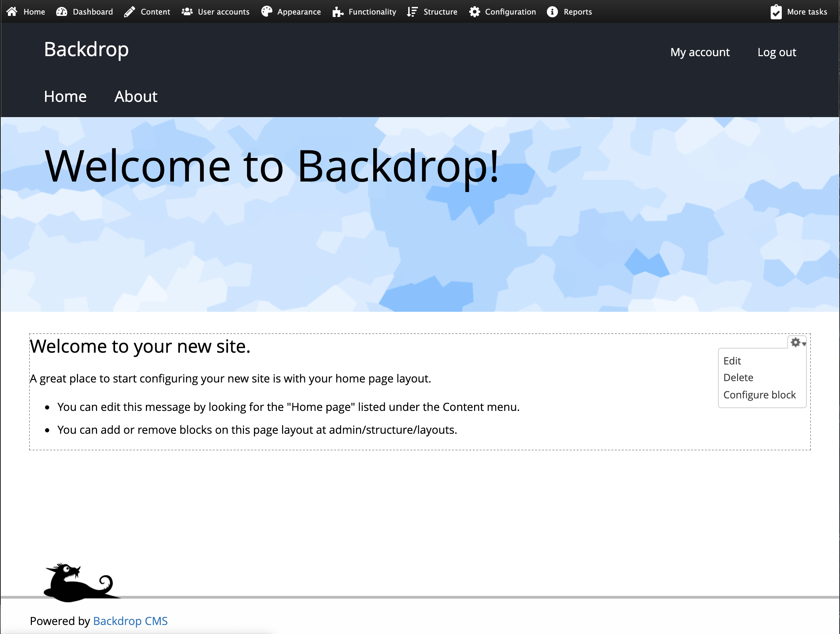
Task: Choose Delete in contextual menu
Action: click(x=738, y=377)
